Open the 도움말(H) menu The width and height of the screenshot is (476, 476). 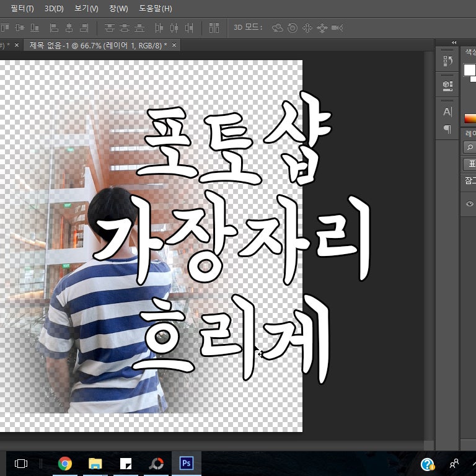pyautogui.click(x=156, y=9)
